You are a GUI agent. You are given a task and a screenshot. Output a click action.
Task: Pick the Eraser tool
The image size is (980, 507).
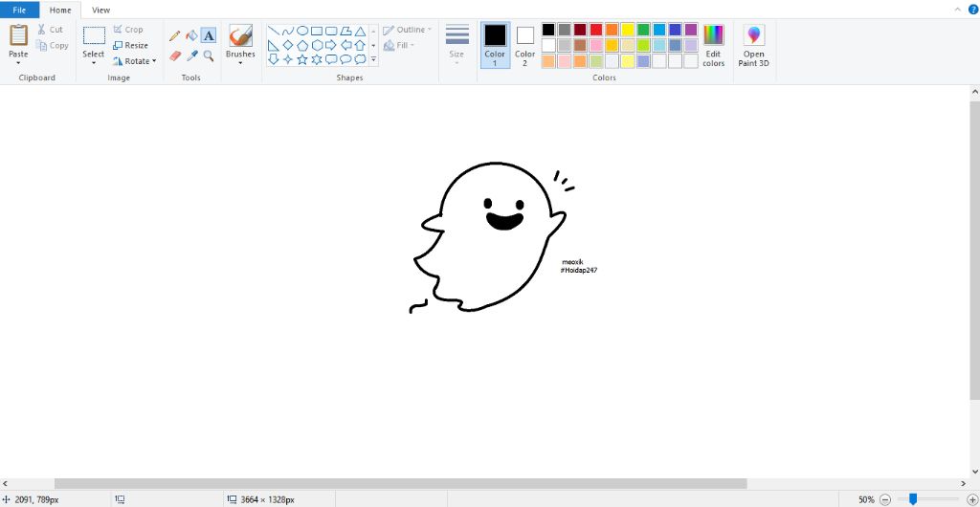(175, 56)
